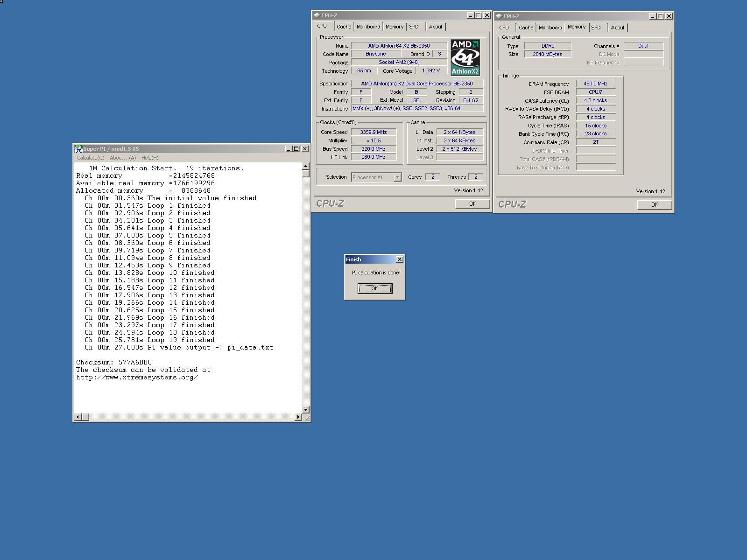The width and height of the screenshot is (747, 560).
Task: Click the first CPU-Z window title icon
Action: point(317,15)
